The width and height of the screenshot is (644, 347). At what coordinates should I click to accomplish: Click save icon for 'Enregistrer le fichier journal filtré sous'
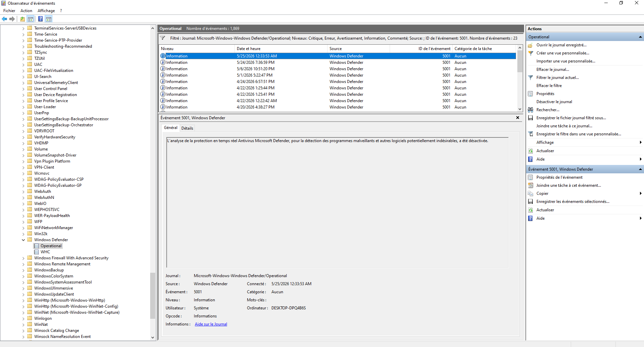coord(530,118)
